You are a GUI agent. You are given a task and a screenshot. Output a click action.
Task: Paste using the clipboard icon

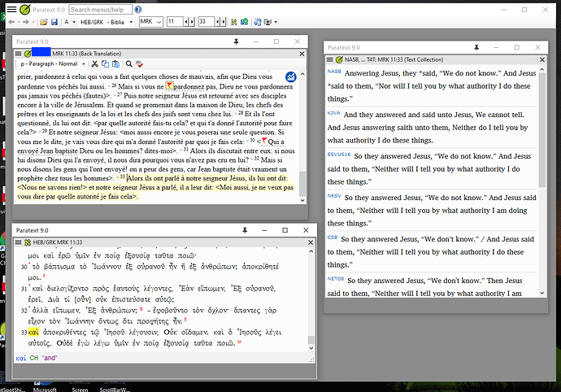coord(115,63)
